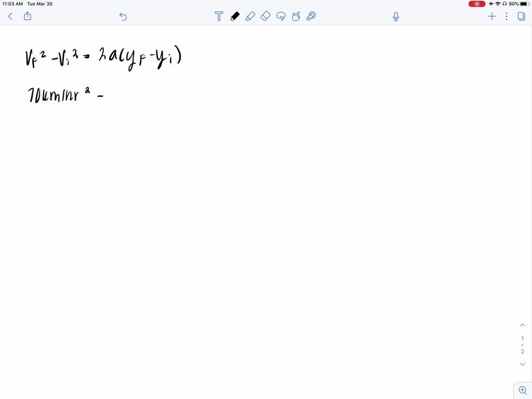The width and height of the screenshot is (532, 399).
Task: Open the share export menu
Action: pos(28,16)
